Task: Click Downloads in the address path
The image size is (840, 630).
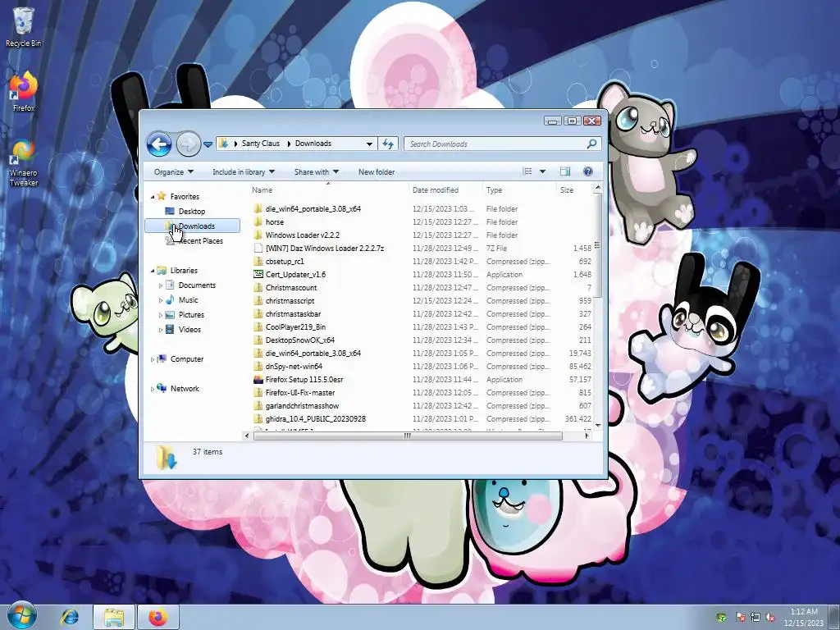Action: (313, 144)
